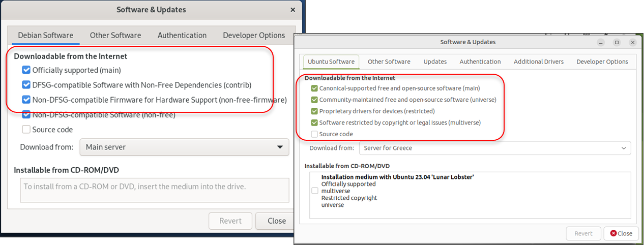
Task: Enable Ubuntu 23.04 installation medium checkbox
Action: coord(314,191)
